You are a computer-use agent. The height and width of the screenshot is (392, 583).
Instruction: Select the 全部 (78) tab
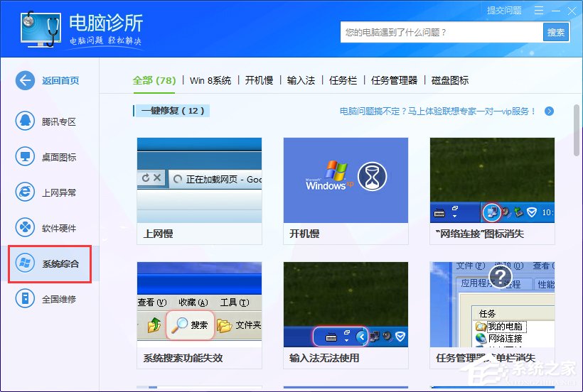tap(154, 80)
